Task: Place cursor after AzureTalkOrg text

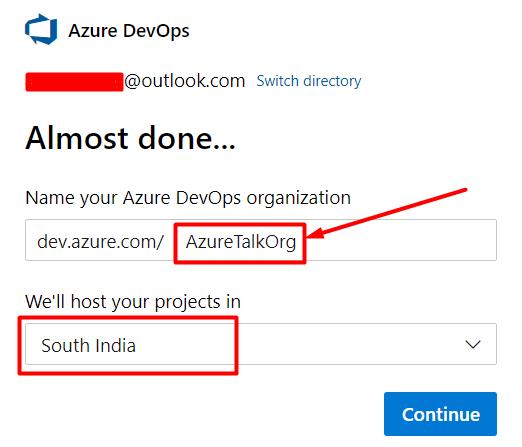Action: click(298, 242)
